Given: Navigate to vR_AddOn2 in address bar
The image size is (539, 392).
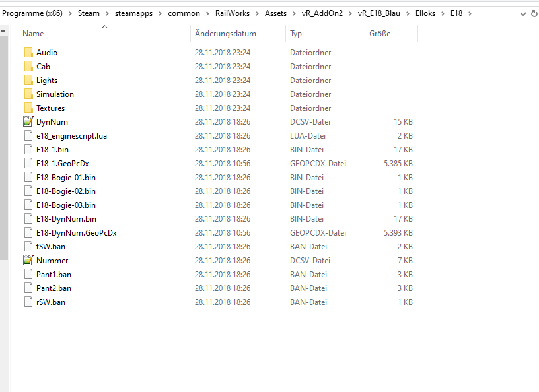Looking at the screenshot, I should tap(322, 13).
